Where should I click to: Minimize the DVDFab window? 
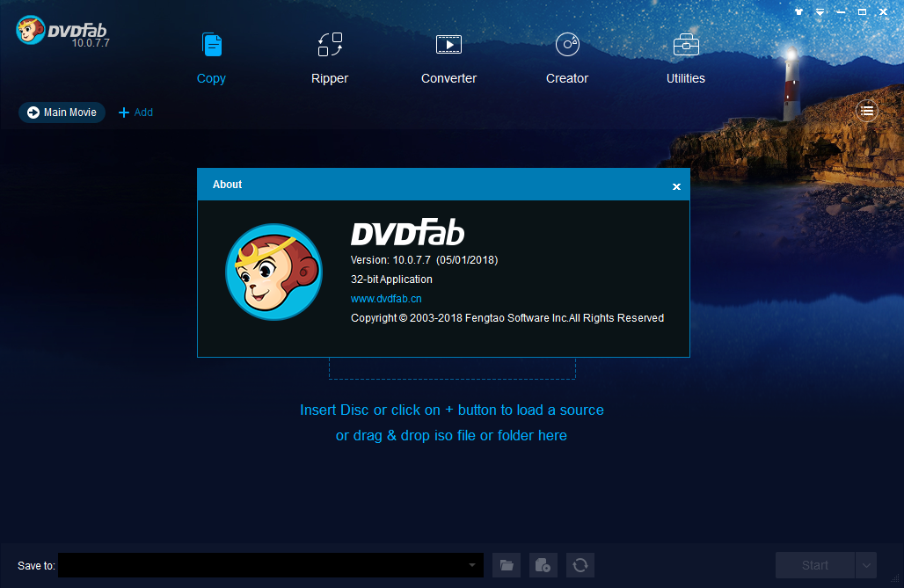[842, 12]
